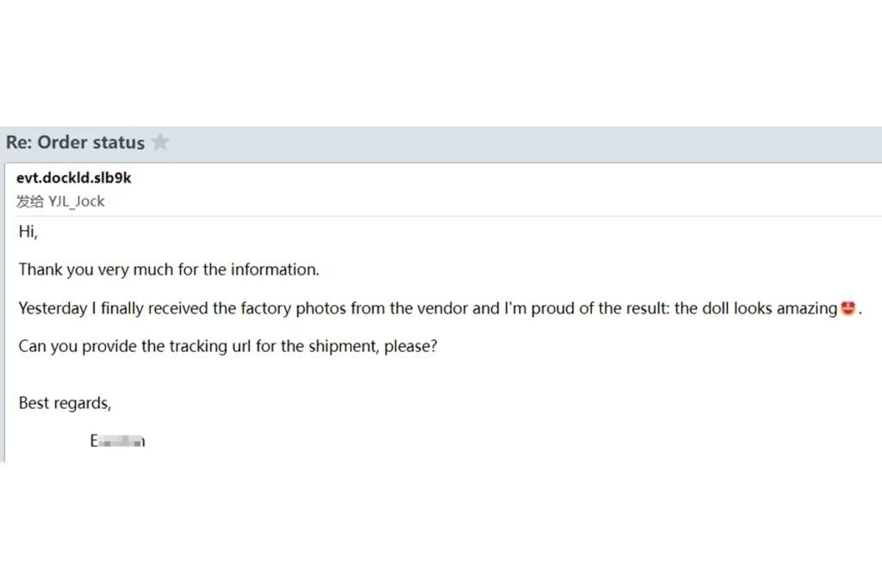Click the blurred signature name
882x588 pixels.
(x=117, y=441)
